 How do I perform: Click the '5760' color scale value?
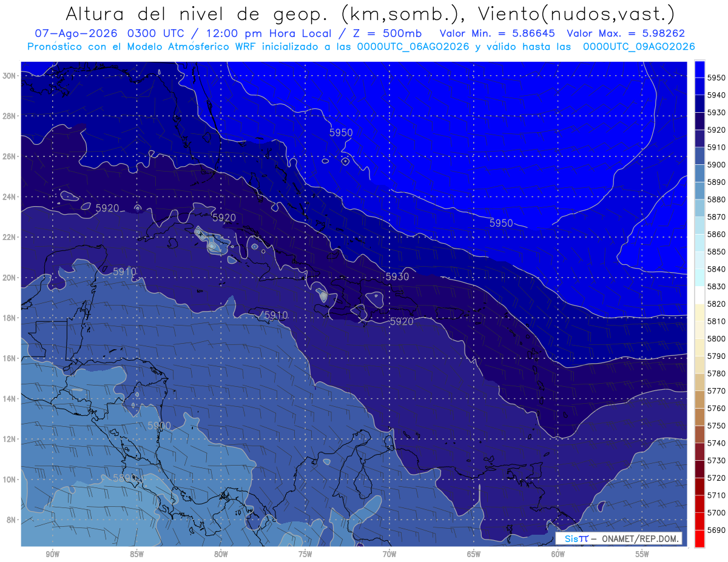tap(716, 408)
